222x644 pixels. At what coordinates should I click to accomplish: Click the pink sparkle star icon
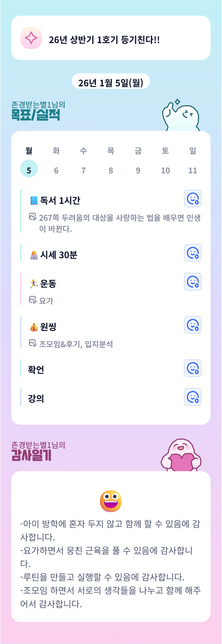(31, 38)
